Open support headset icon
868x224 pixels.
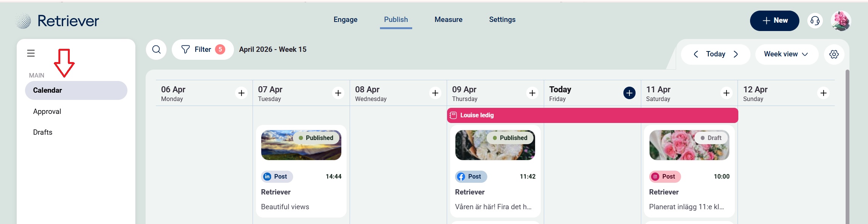click(x=815, y=20)
